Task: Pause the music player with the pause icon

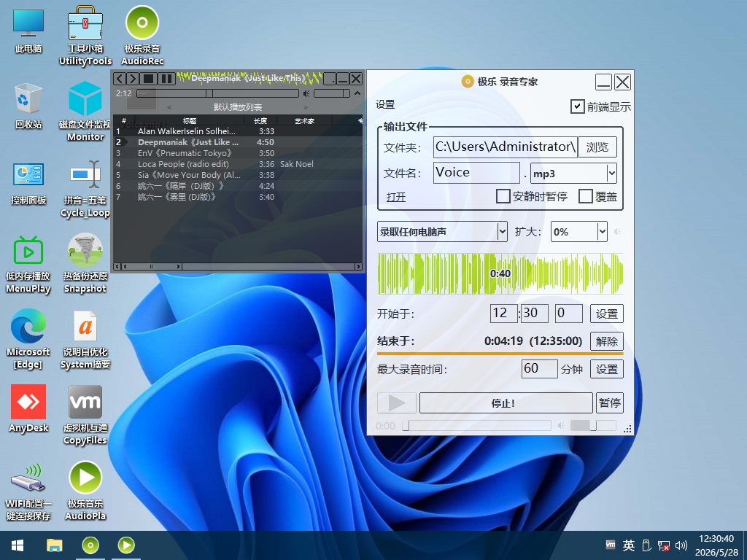Action: [166, 79]
